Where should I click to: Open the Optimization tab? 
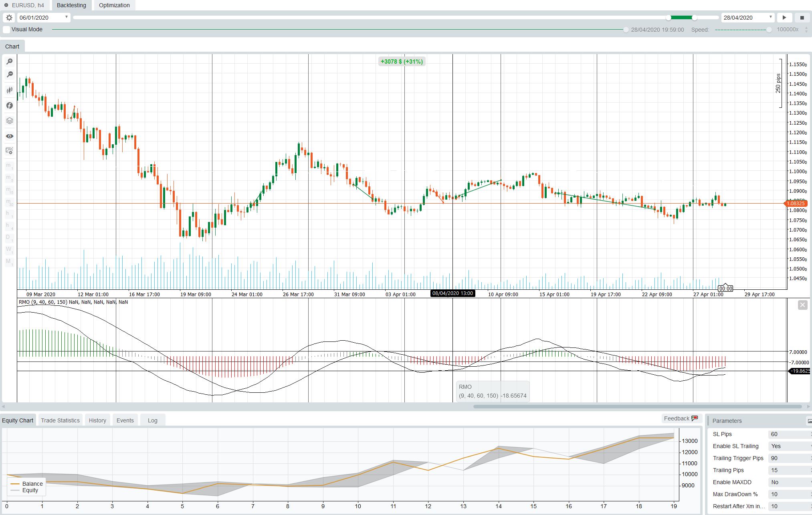[114, 5]
